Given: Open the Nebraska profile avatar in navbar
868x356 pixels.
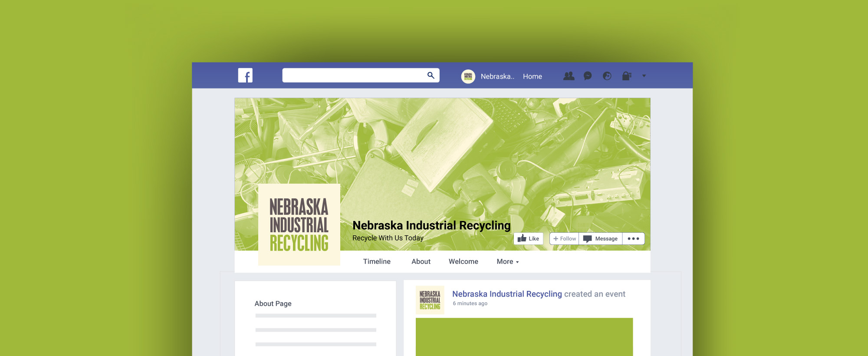Looking at the screenshot, I should coord(468,76).
